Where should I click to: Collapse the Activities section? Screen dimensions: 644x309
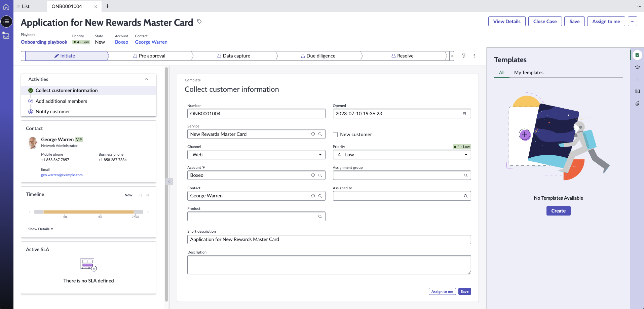[146, 79]
